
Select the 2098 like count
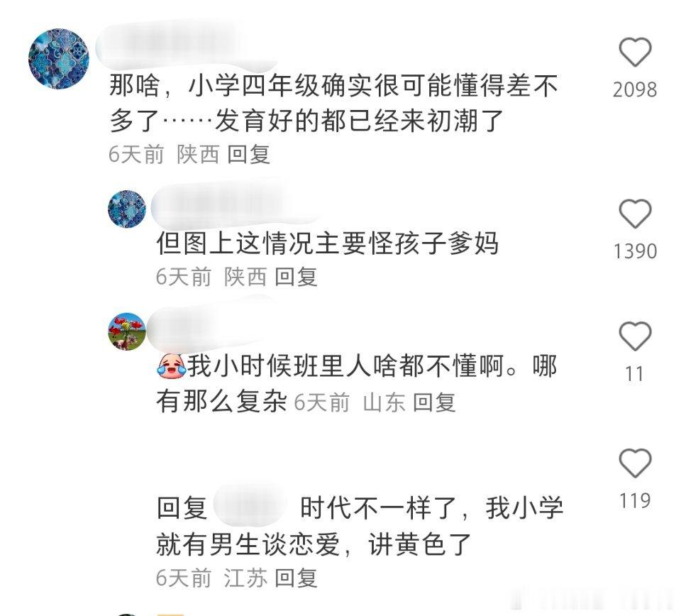(x=634, y=90)
